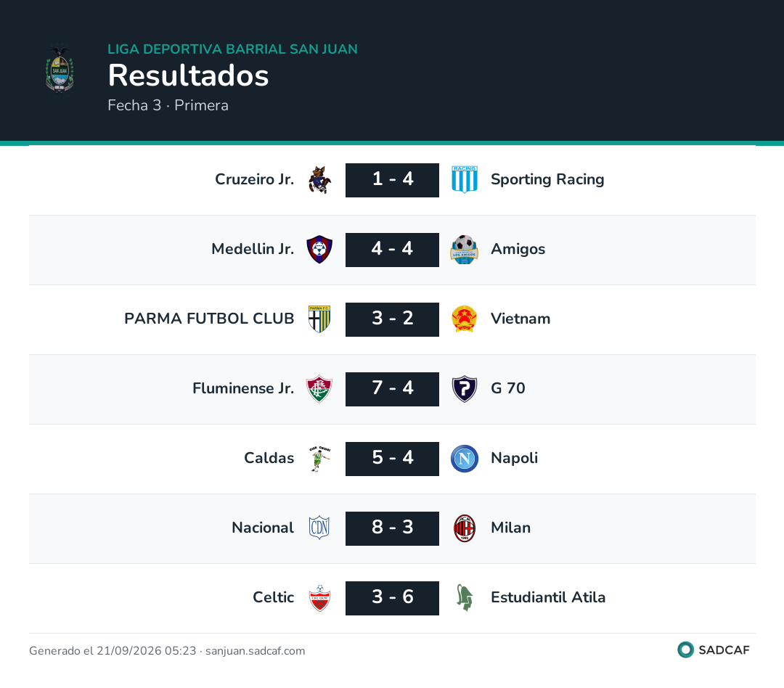This screenshot has height=688, width=784.
Task: Click the Amigos soccer ball crest
Action: point(465,250)
